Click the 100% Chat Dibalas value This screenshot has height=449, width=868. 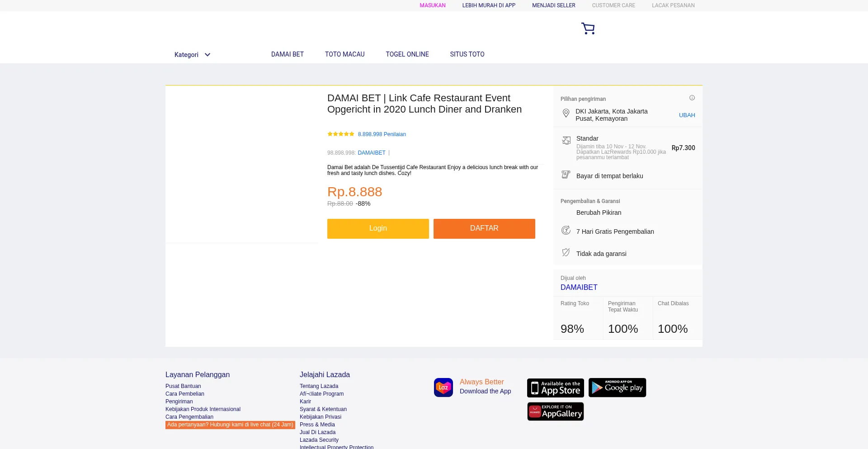pyautogui.click(x=673, y=329)
